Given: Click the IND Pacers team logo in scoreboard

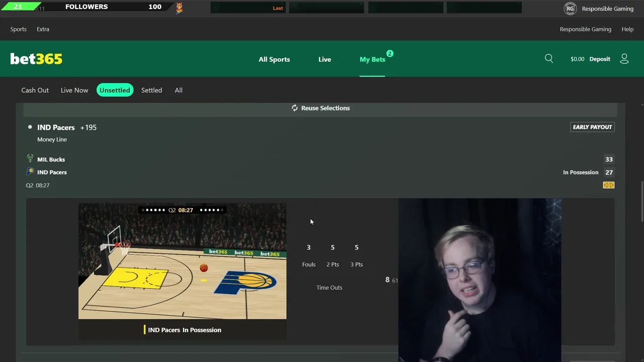Looking at the screenshot, I should point(30,172).
